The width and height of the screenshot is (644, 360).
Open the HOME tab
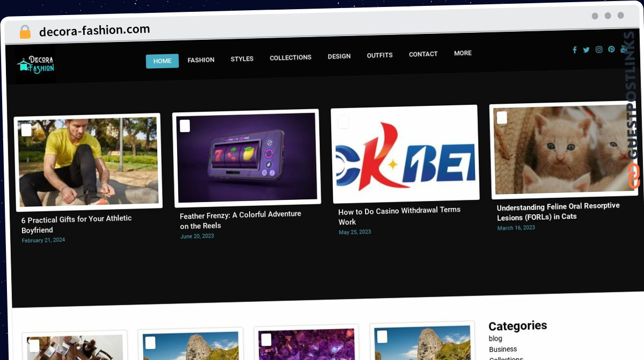162,61
